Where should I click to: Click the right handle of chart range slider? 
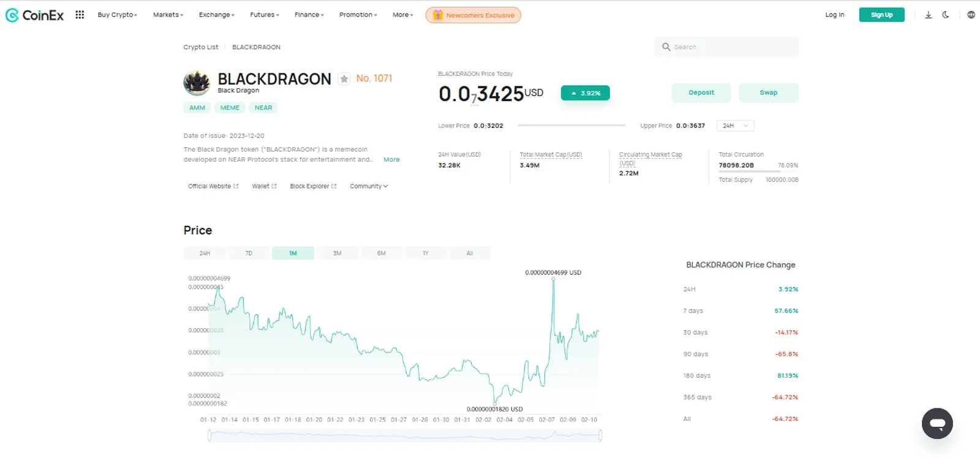[x=600, y=435]
